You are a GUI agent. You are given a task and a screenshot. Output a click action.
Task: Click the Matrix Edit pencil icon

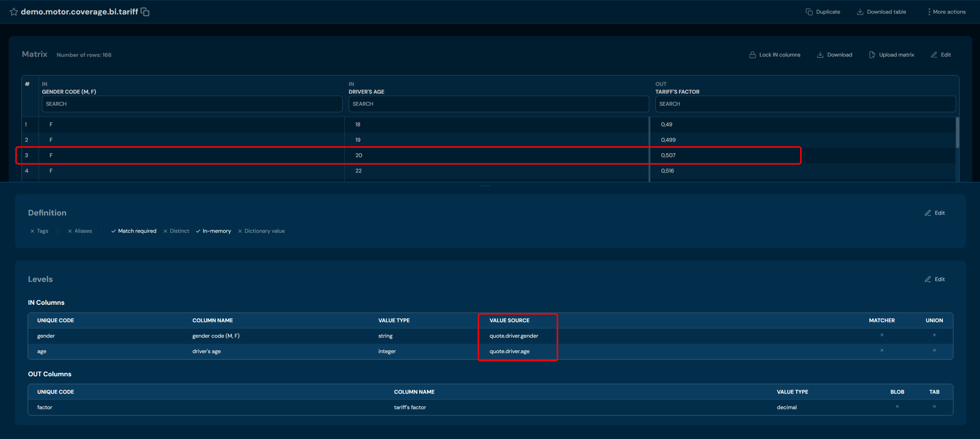click(934, 55)
